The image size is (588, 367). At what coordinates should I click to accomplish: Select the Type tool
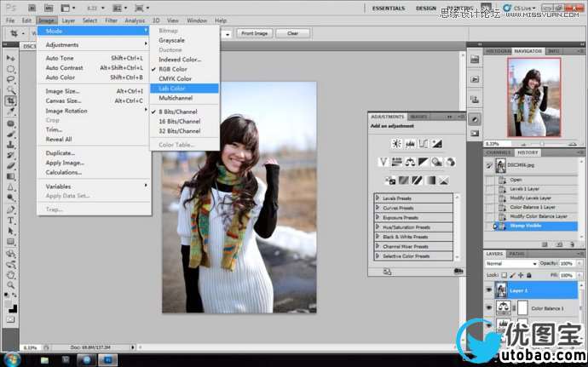pyautogui.click(x=11, y=220)
